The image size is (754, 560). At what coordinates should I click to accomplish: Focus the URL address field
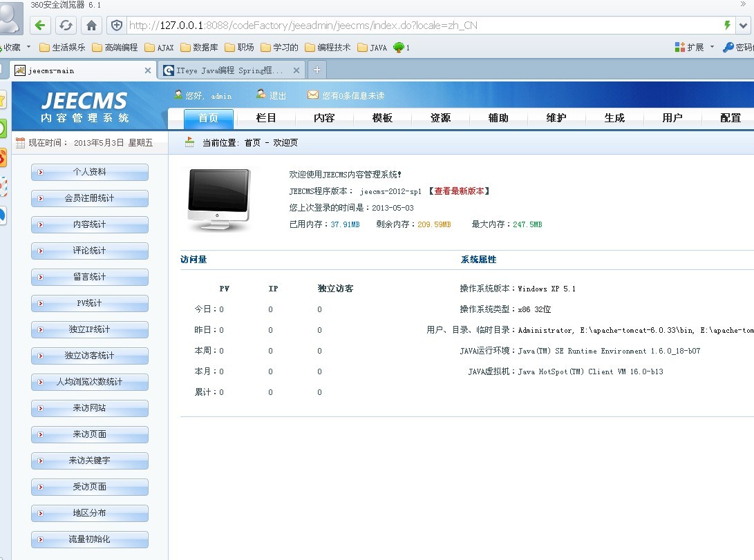(x=423, y=25)
